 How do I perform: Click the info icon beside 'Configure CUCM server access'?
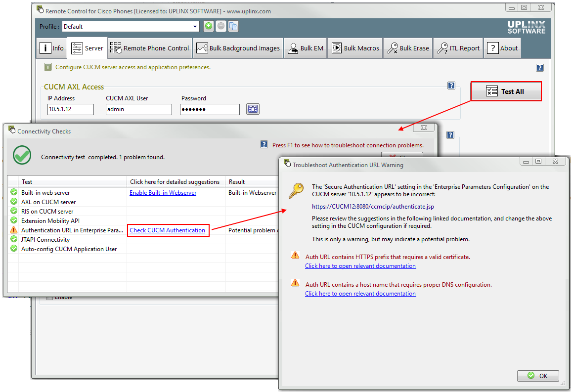[48, 67]
